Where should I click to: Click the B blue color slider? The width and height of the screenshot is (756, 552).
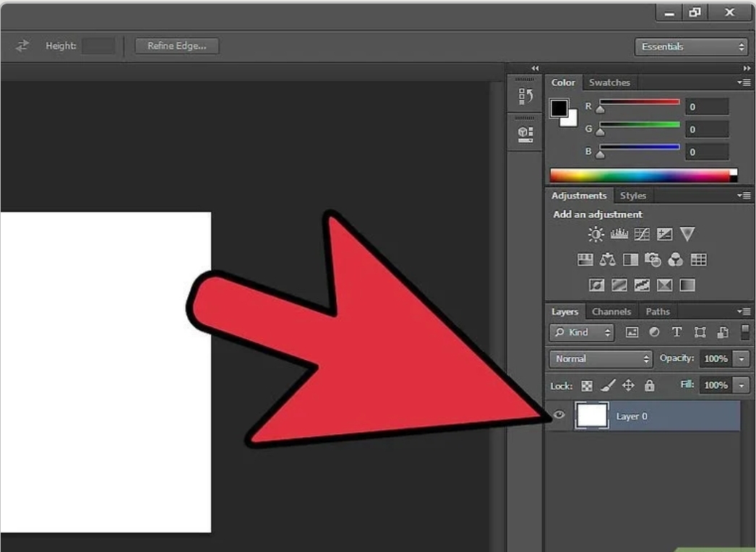coord(640,147)
